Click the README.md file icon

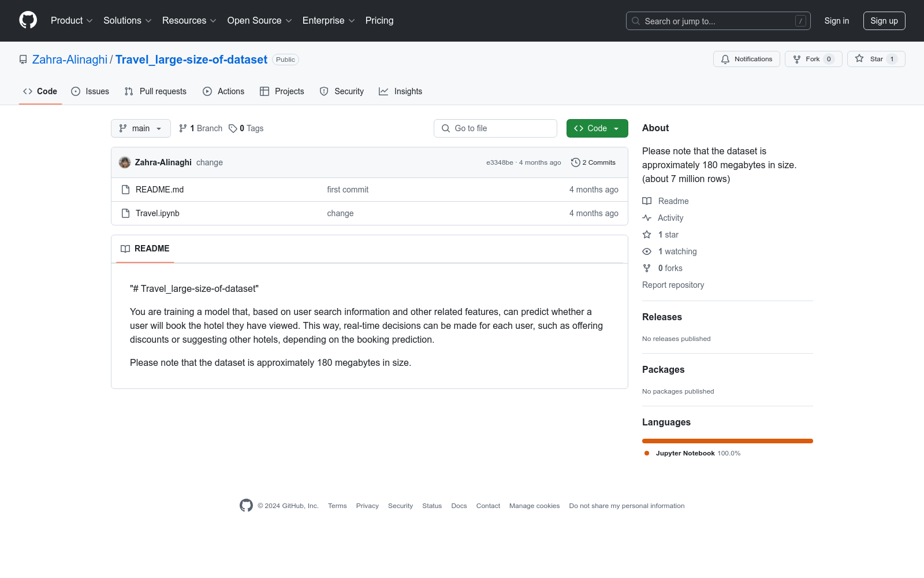125,190
